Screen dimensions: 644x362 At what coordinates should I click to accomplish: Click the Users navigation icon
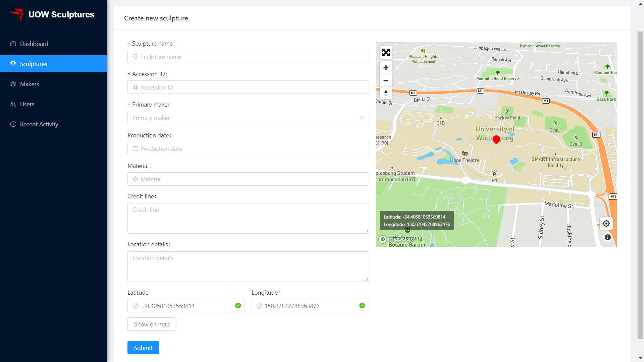pyautogui.click(x=13, y=104)
